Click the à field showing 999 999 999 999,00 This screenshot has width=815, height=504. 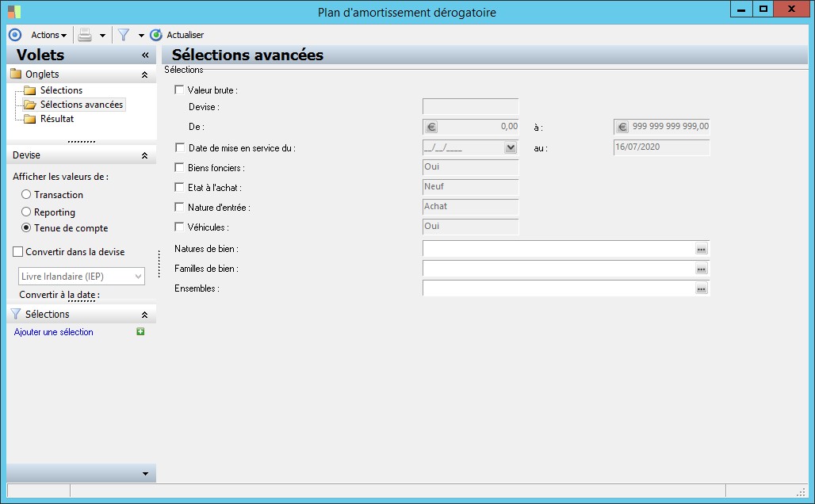pos(662,126)
